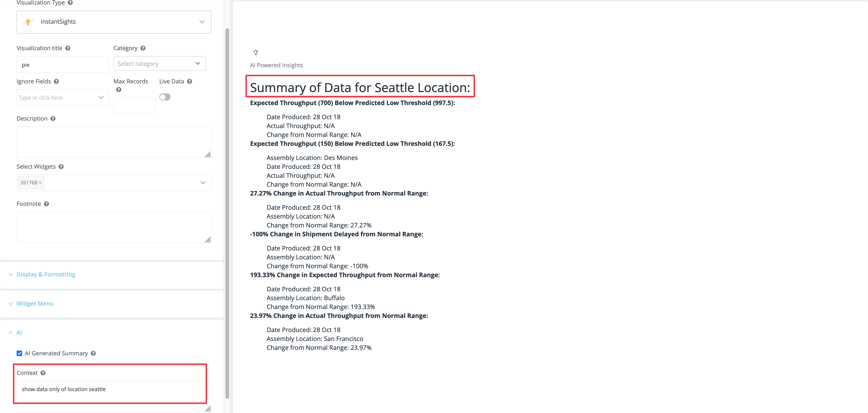Toggle the Live Data switch
Screen dimensions: 868x413
(165, 97)
